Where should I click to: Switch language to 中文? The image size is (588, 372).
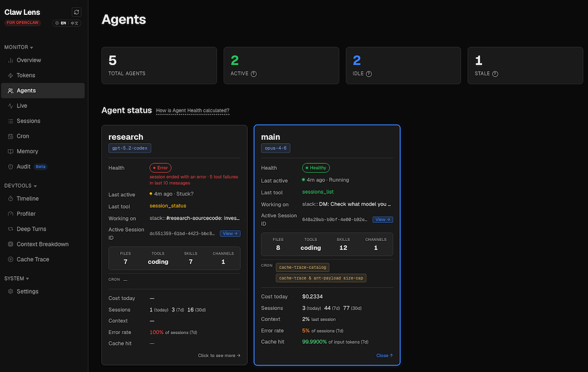[75, 23]
